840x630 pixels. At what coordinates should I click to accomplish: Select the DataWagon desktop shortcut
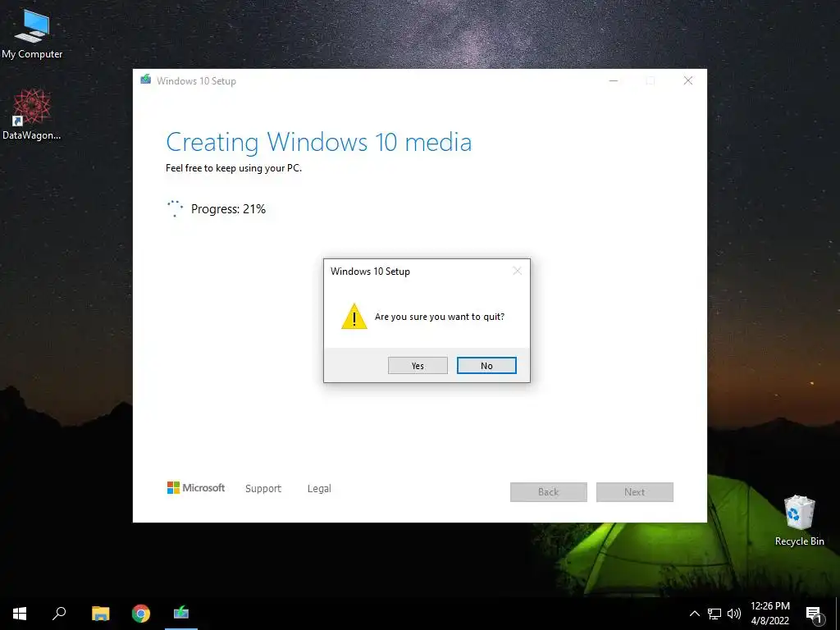[x=32, y=115]
